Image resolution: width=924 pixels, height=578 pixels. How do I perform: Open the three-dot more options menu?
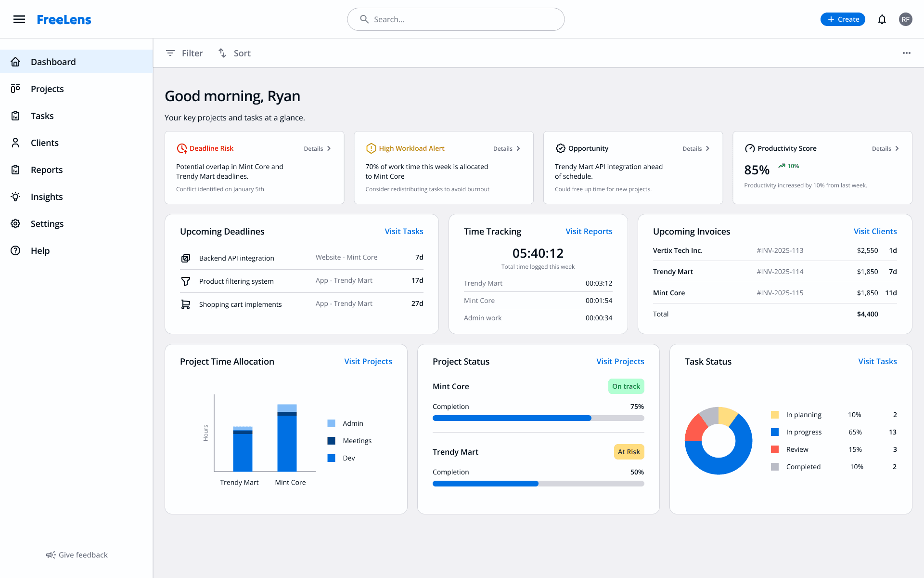[x=906, y=53]
